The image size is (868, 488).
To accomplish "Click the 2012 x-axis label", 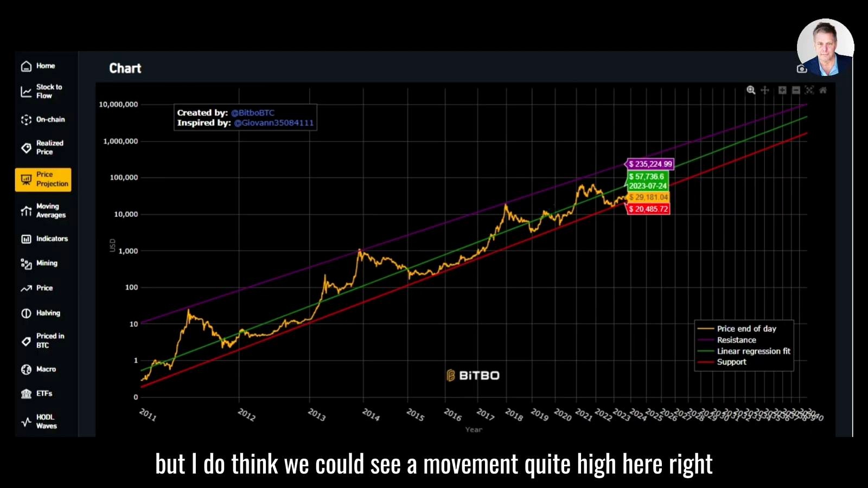I will 246,414.
